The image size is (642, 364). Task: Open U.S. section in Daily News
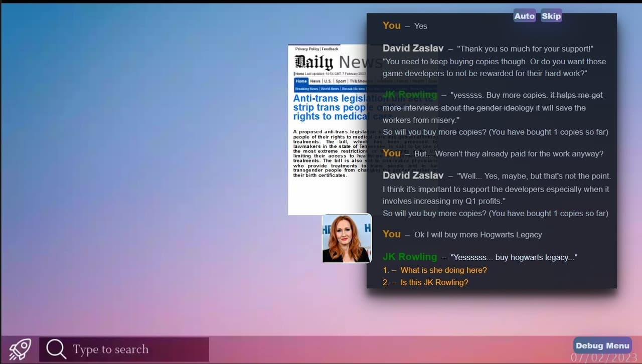328,81
